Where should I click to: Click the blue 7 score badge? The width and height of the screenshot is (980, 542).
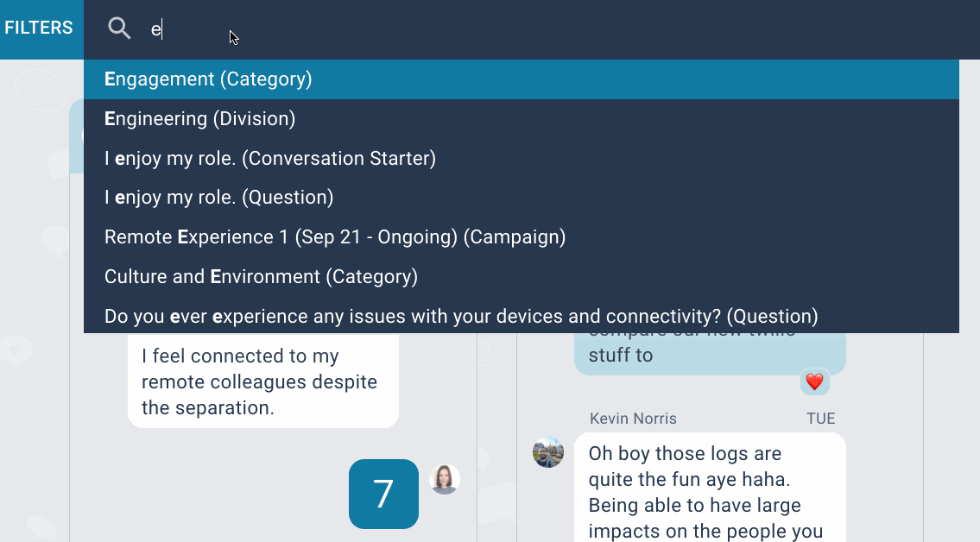(x=383, y=494)
